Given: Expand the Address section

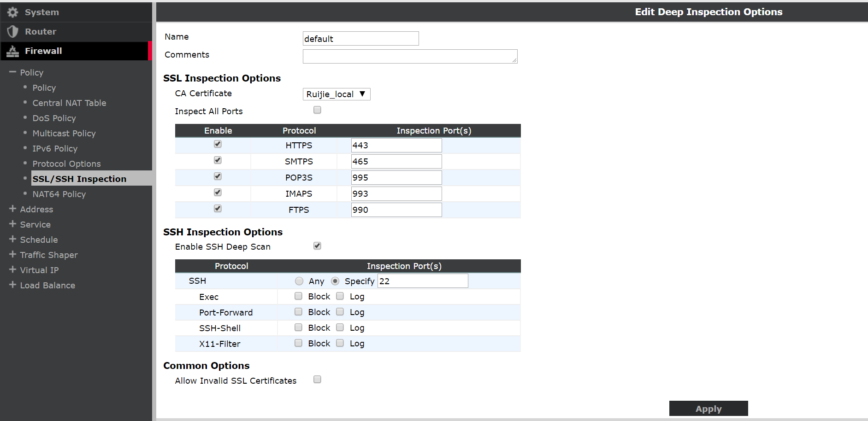Looking at the screenshot, I should tap(12, 209).
